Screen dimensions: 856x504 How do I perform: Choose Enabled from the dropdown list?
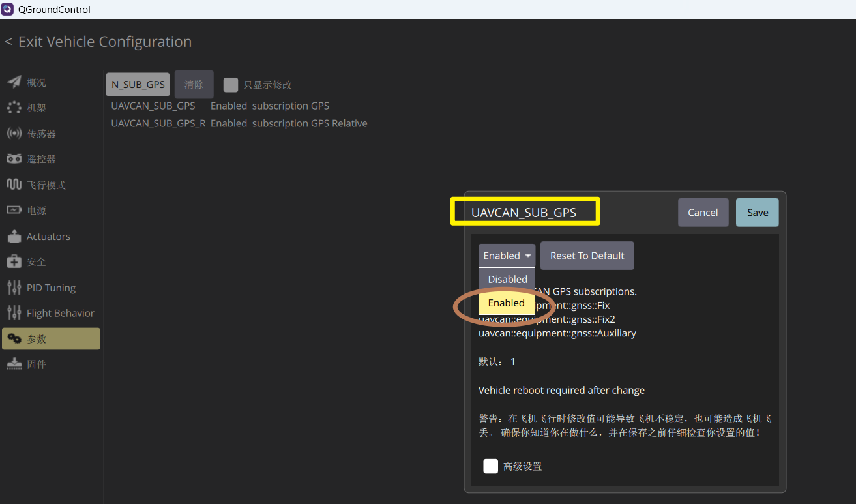[x=507, y=303]
